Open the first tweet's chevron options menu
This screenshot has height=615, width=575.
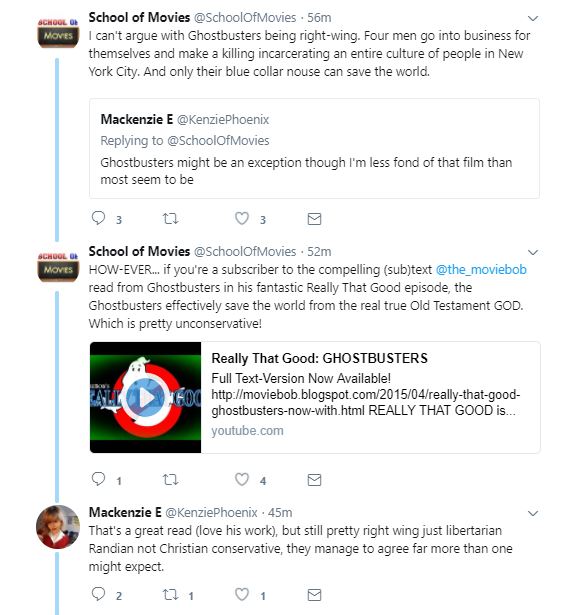(533, 18)
